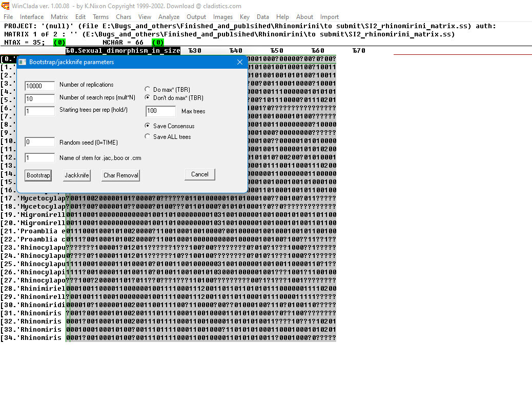Select taxon row 25 Rhinocylapu
The image size is (532, 404).
33,264
